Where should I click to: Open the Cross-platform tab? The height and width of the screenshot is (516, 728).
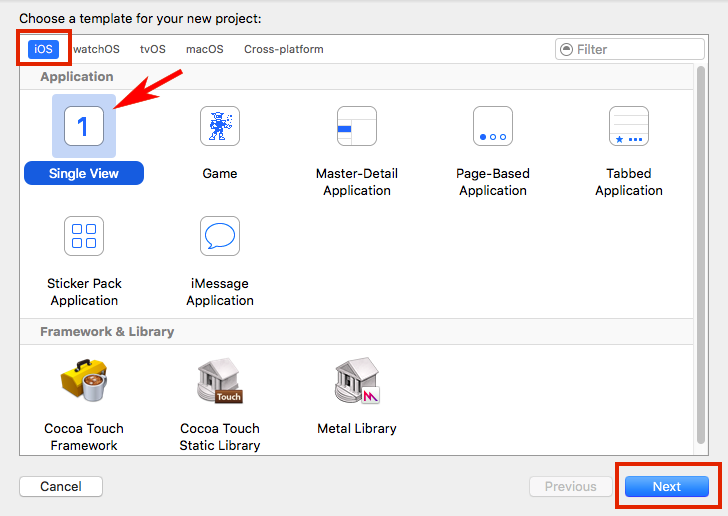(x=284, y=49)
